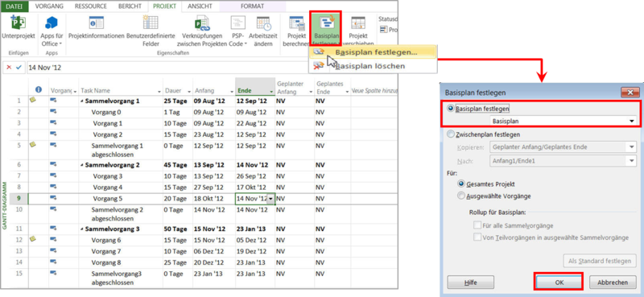Open Apps für Office
The image size is (644, 297).
52,31
